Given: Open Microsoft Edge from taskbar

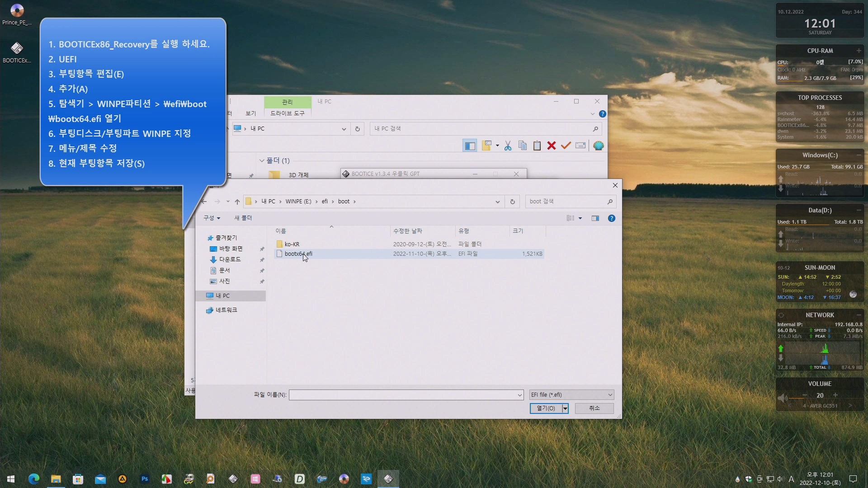Looking at the screenshot, I should coord(34,479).
